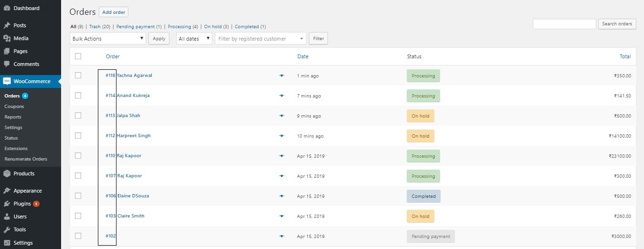Click the Comments bubble icon
The height and width of the screenshot is (249, 644).
click(7, 64)
